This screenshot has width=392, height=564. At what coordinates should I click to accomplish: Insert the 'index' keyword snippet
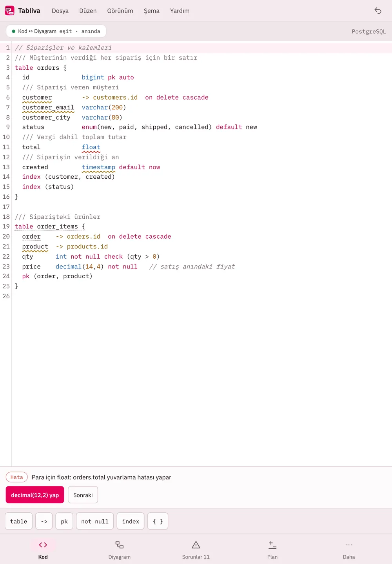pyautogui.click(x=131, y=521)
